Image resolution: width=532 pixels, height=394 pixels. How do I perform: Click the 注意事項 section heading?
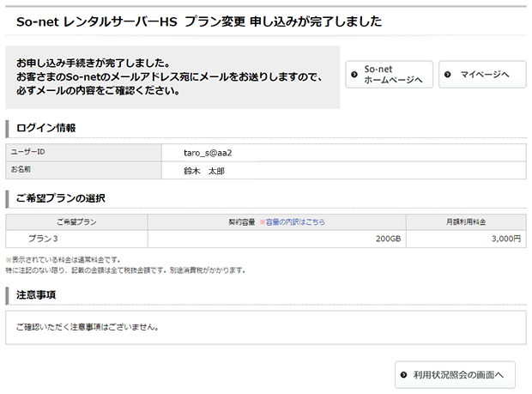click(x=36, y=294)
